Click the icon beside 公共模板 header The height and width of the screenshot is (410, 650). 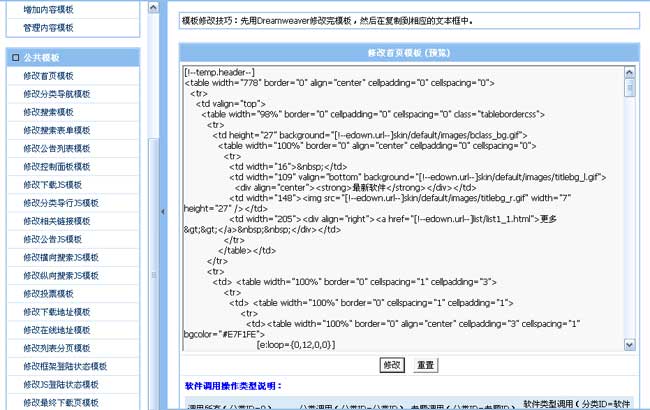(x=15, y=58)
